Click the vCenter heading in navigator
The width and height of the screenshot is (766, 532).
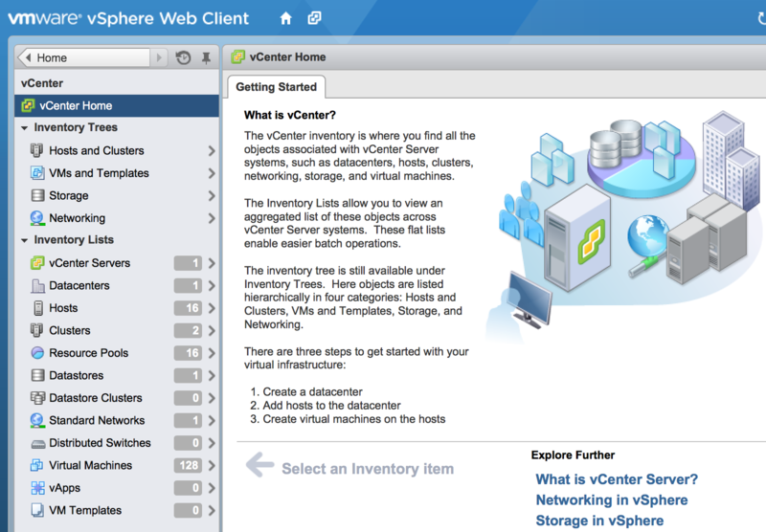[42, 83]
